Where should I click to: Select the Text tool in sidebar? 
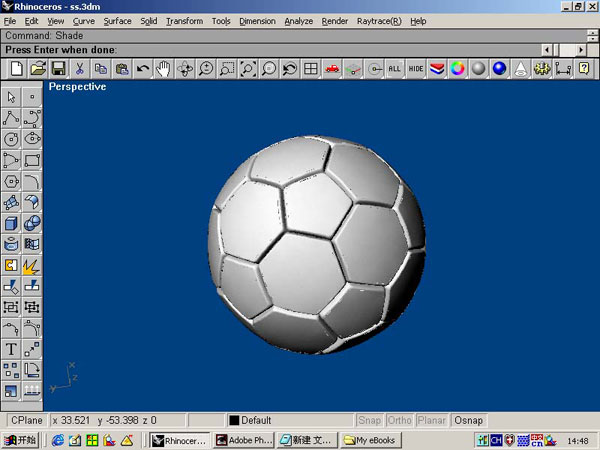click(x=11, y=349)
